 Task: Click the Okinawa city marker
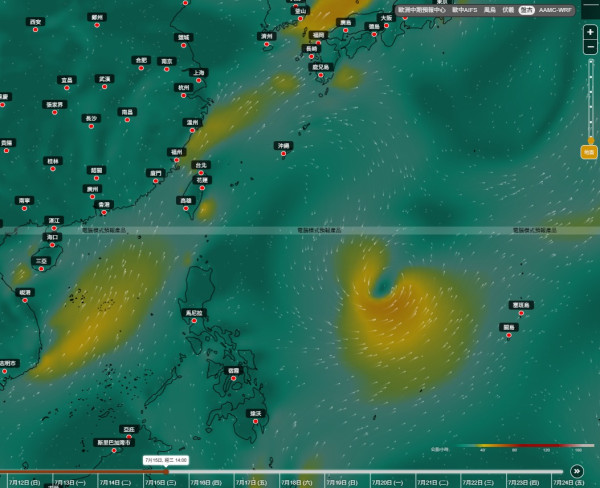pos(284,153)
